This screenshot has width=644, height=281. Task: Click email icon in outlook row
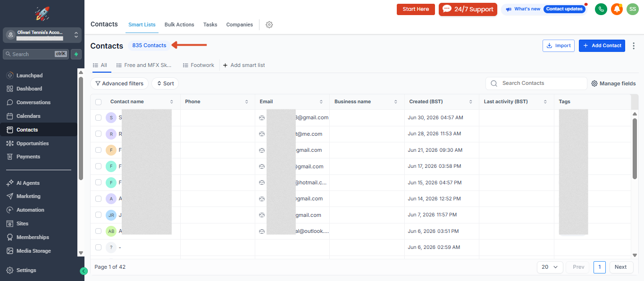(262, 231)
